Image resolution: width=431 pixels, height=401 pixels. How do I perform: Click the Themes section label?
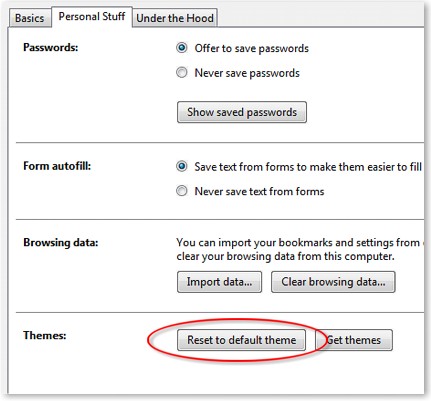(45, 335)
